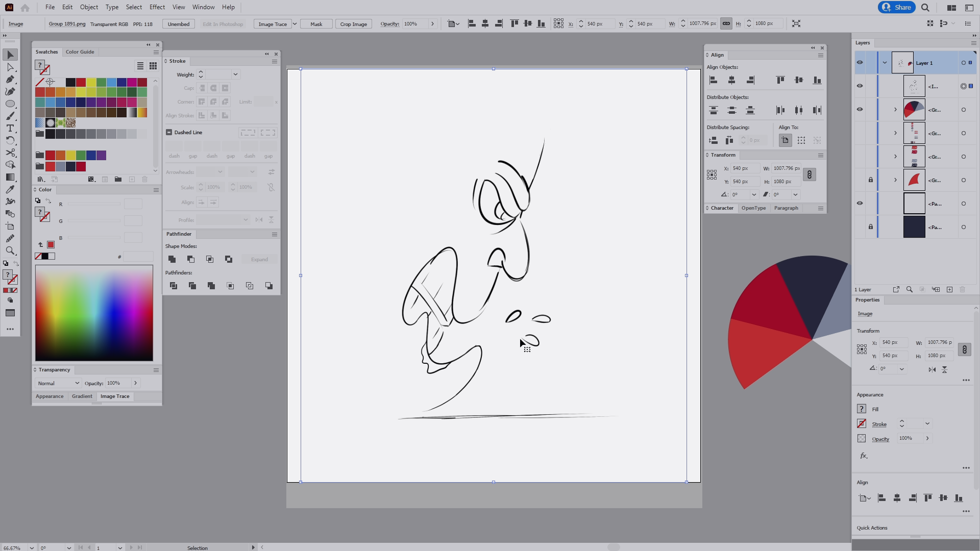The width and height of the screenshot is (980, 551).
Task: Switch to the Color Guide tab
Action: (x=80, y=52)
